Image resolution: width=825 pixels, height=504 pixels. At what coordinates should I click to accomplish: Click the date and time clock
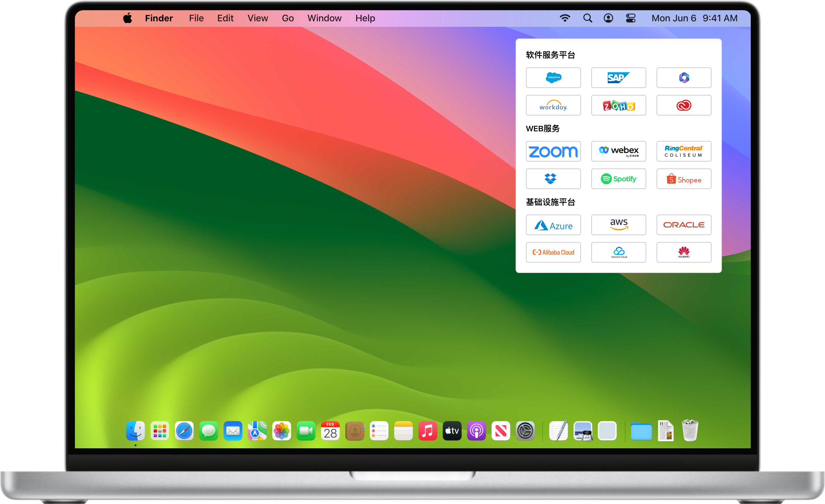[x=694, y=18]
